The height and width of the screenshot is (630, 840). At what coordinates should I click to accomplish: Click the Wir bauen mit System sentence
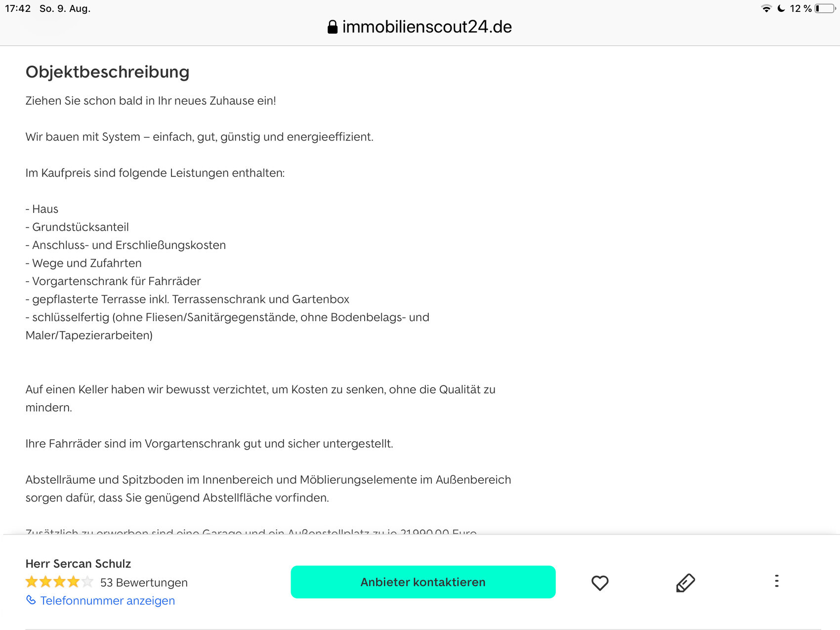click(199, 137)
